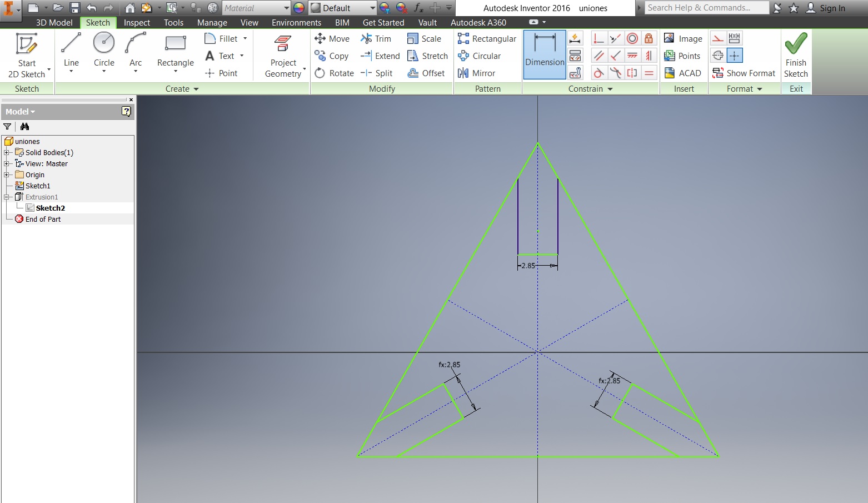Apply the Equal constraint tool

coord(648,73)
